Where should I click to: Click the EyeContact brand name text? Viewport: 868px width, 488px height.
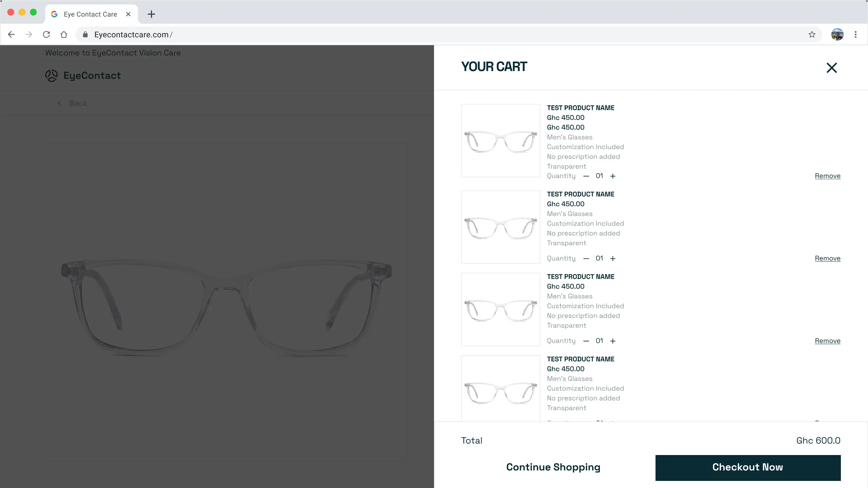coord(92,75)
